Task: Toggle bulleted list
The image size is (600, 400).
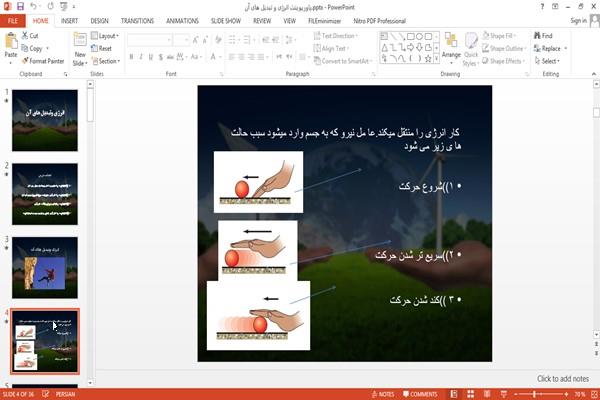Action: pos(234,39)
